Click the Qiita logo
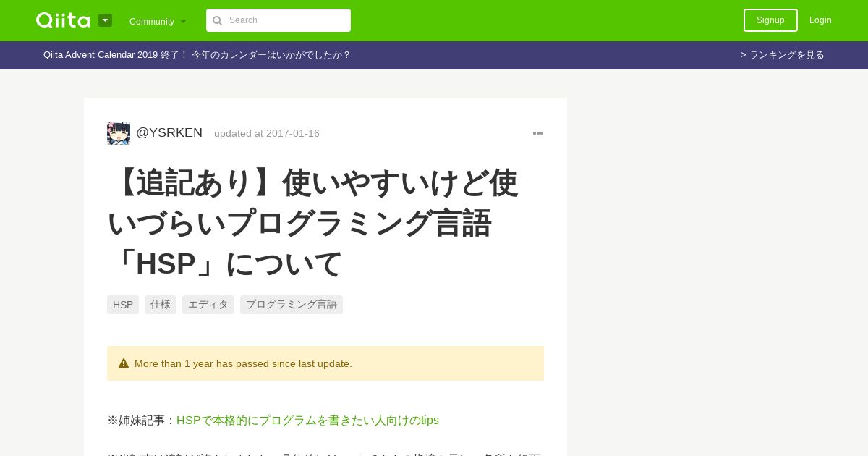This screenshot has height=456, width=868. (63, 20)
